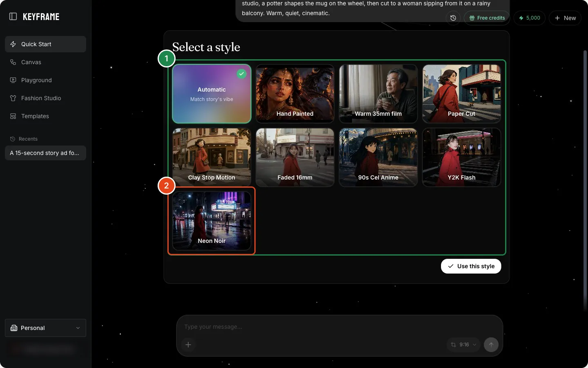Expand the Personal workspace dropdown
This screenshot has width=588, height=368.
(45, 328)
